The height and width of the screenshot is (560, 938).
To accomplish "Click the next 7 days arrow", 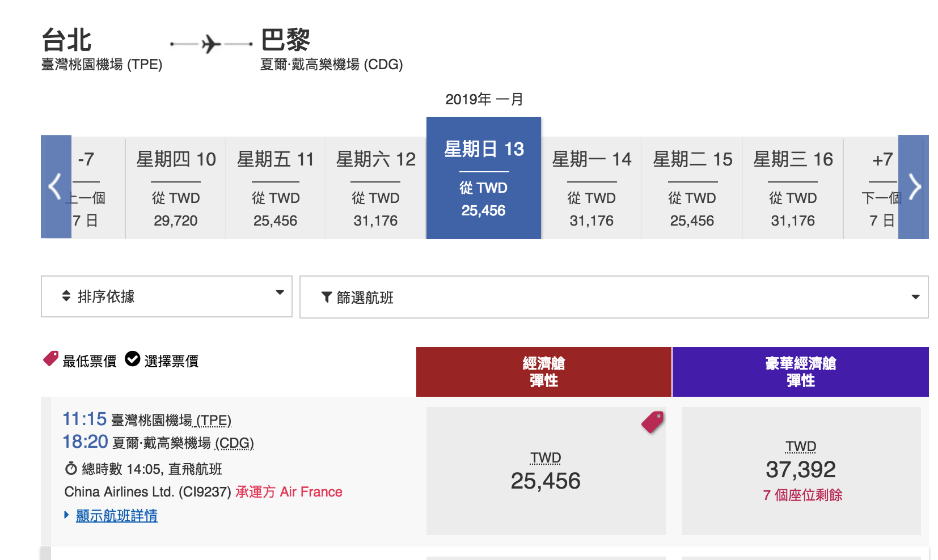I will [914, 186].
